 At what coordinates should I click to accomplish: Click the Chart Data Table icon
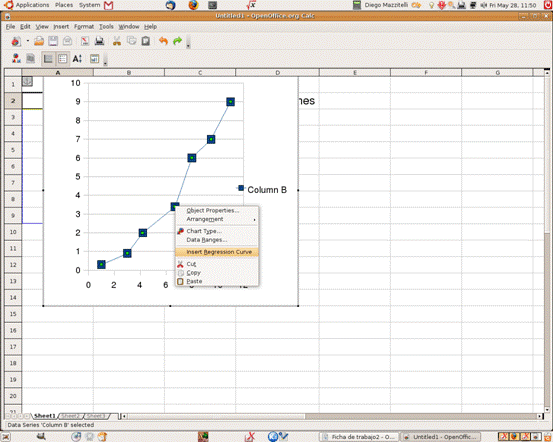(31, 59)
